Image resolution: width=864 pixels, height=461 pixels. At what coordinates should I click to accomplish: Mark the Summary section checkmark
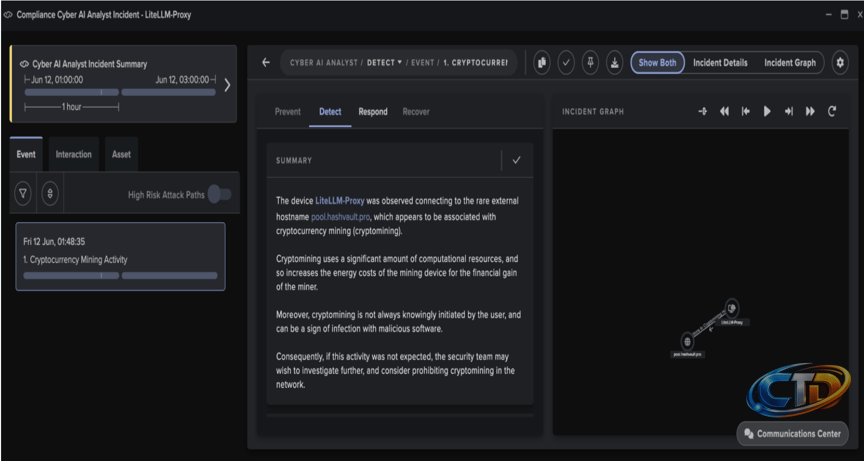516,160
